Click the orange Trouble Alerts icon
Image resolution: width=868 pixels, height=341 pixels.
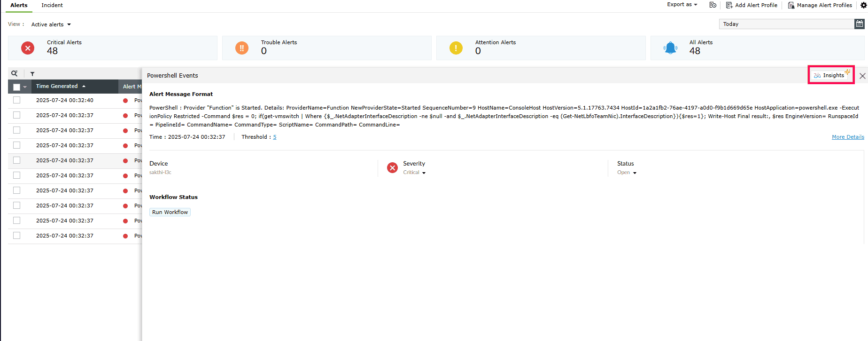click(x=242, y=48)
